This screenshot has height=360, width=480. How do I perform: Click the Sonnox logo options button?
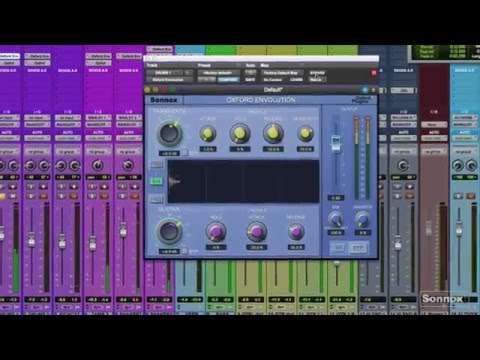164,100
